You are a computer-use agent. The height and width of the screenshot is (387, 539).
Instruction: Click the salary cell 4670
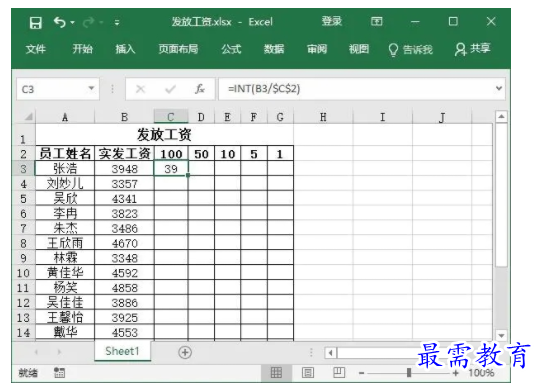(124, 243)
